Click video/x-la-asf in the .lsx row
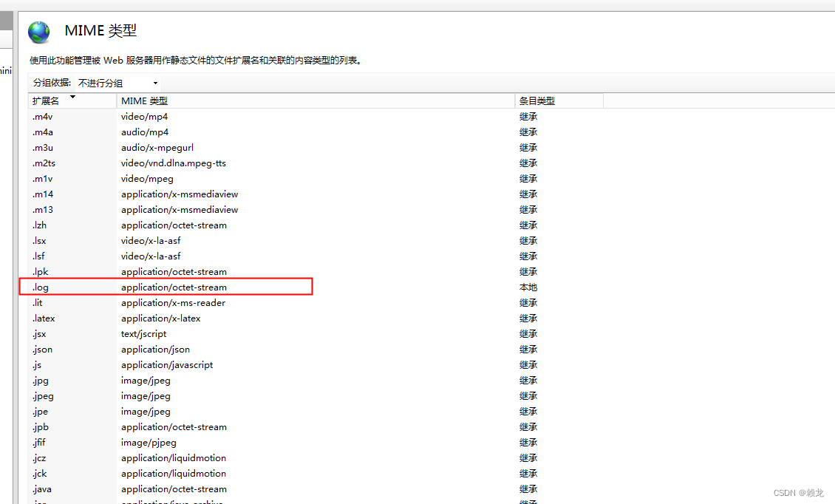The image size is (835, 504). (151, 241)
